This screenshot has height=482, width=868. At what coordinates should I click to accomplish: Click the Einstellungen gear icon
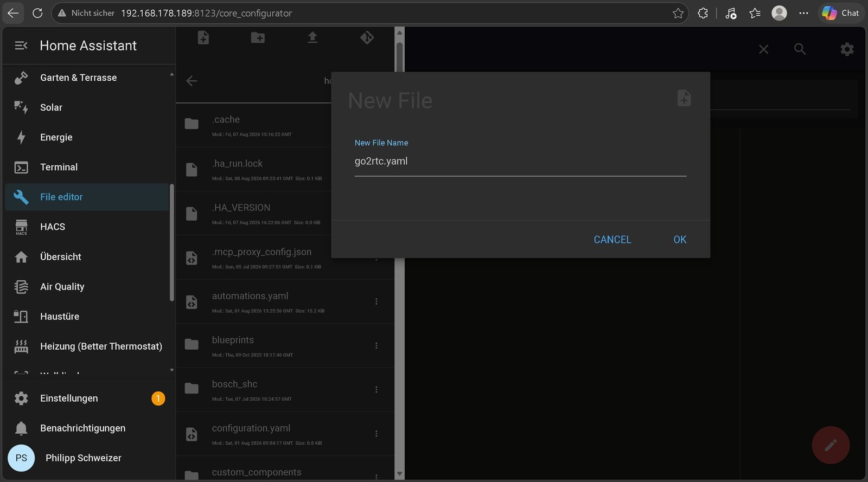[x=21, y=398]
